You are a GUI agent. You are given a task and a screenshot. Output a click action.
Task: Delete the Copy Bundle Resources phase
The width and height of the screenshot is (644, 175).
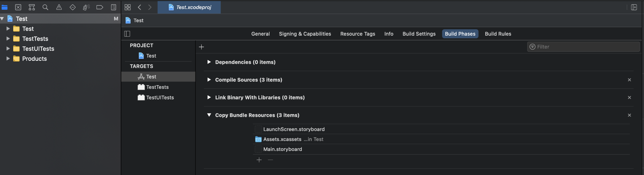click(x=629, y=115)
